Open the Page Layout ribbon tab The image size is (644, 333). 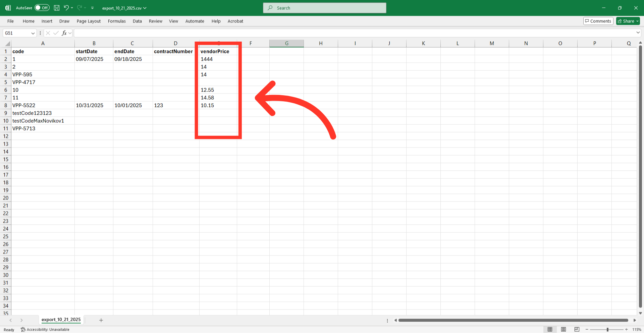coord(89,21)
